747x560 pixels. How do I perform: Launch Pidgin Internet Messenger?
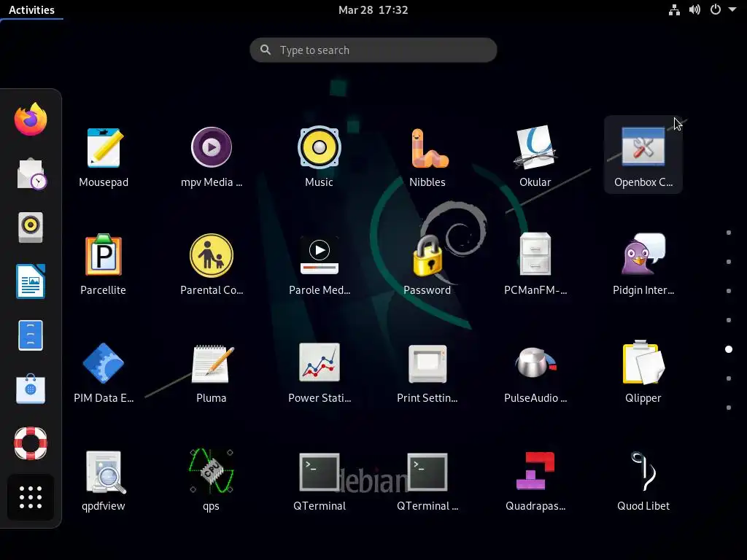click(643, 264)
